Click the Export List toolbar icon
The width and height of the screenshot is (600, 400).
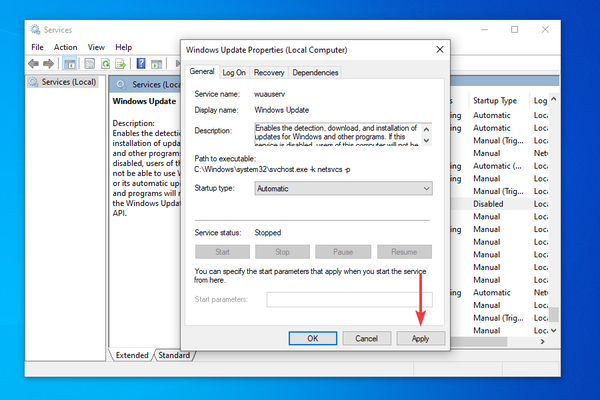tap(121, 64)
